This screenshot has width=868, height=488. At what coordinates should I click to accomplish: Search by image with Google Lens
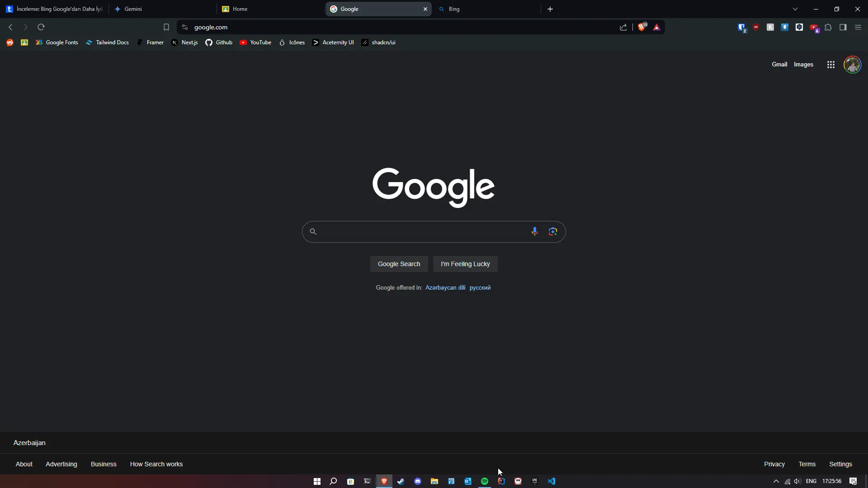[x=553, y=231]
